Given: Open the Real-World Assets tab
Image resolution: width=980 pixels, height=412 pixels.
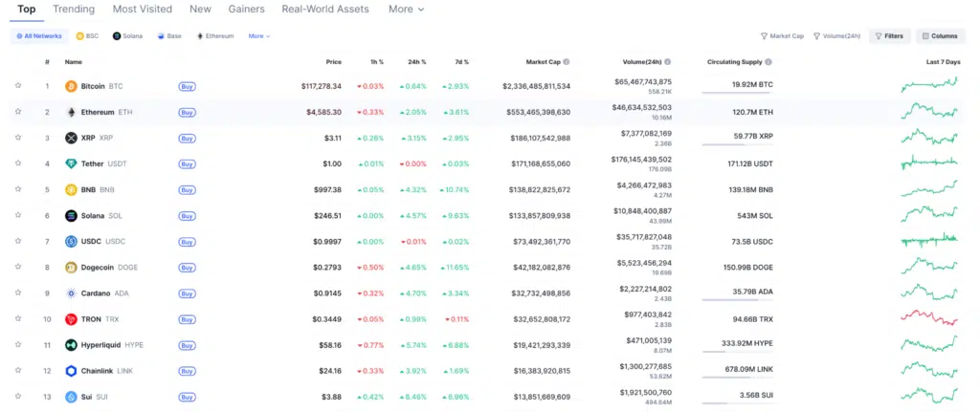Looking at the screenshot, I should (x=325, y=10).
